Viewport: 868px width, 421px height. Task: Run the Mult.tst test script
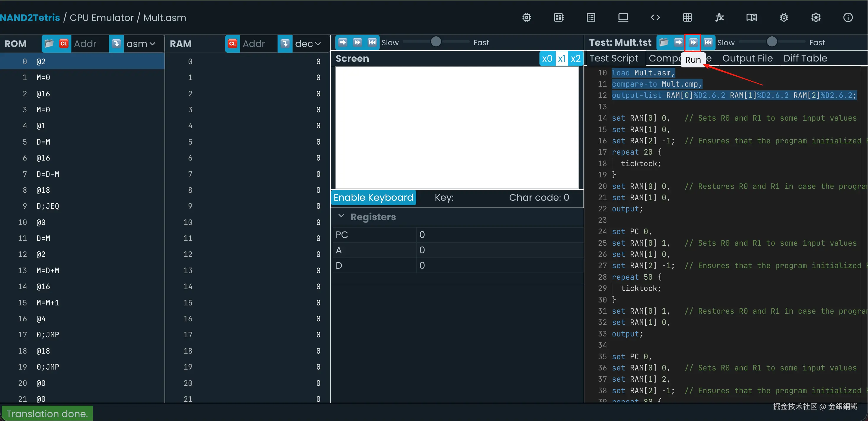(x=693, y=42)
